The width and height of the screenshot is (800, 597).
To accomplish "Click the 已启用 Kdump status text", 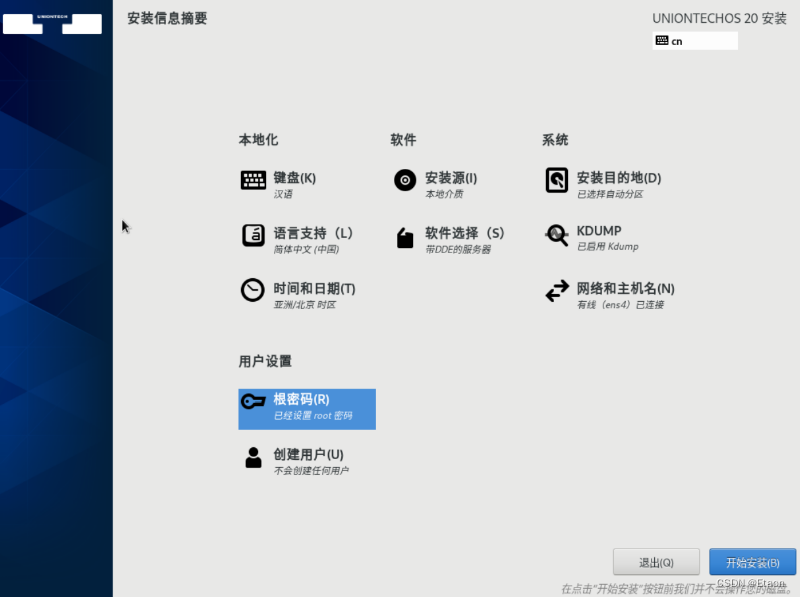I will [608, 246].
